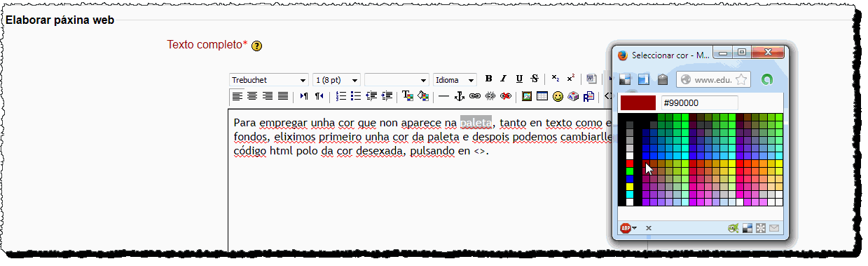Click the highlighted word paleta in editor
This screenshot has width=868, height=266.
[x=476, y=122]
